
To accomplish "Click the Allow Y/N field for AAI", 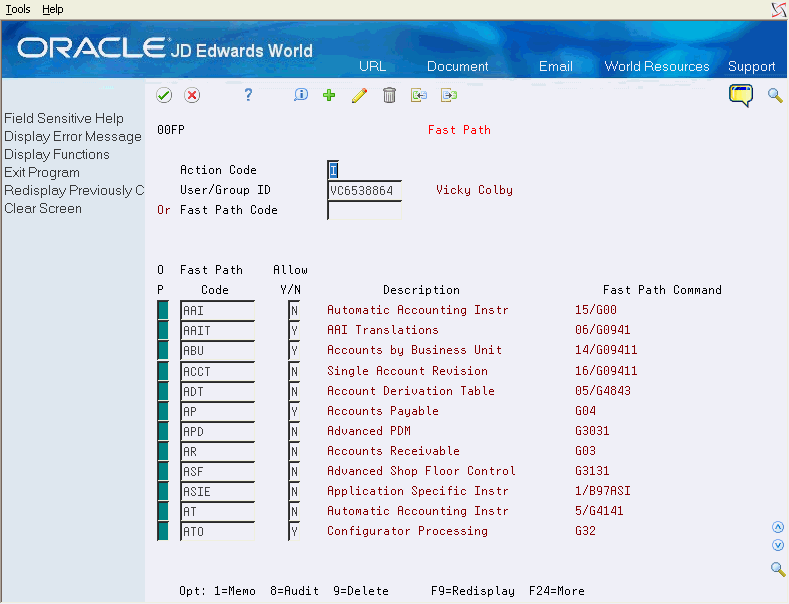I will click(x=294, y=311).
